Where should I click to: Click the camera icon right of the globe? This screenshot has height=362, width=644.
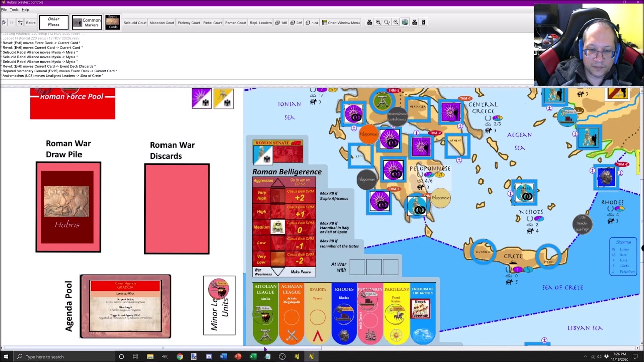point(414,22)
